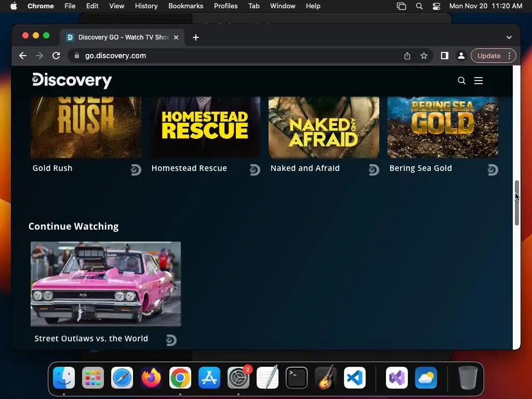Open the File menu
532x399 pixels.
coord(70,6)
